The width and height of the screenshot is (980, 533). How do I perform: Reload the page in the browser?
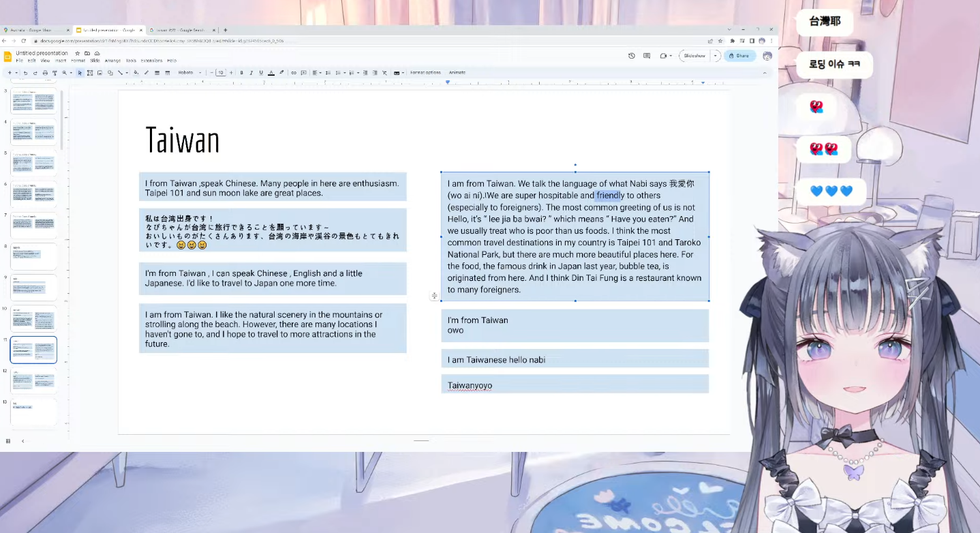(x=23, y=41)
